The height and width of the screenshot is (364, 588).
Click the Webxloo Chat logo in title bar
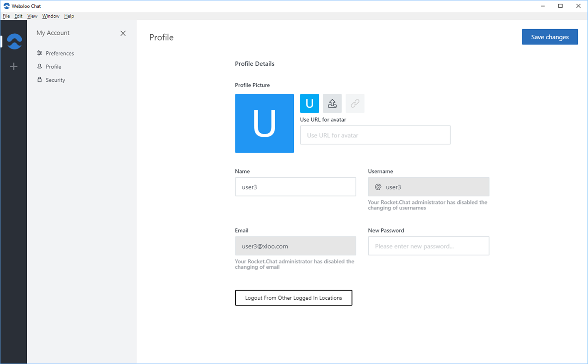[6, 6]
